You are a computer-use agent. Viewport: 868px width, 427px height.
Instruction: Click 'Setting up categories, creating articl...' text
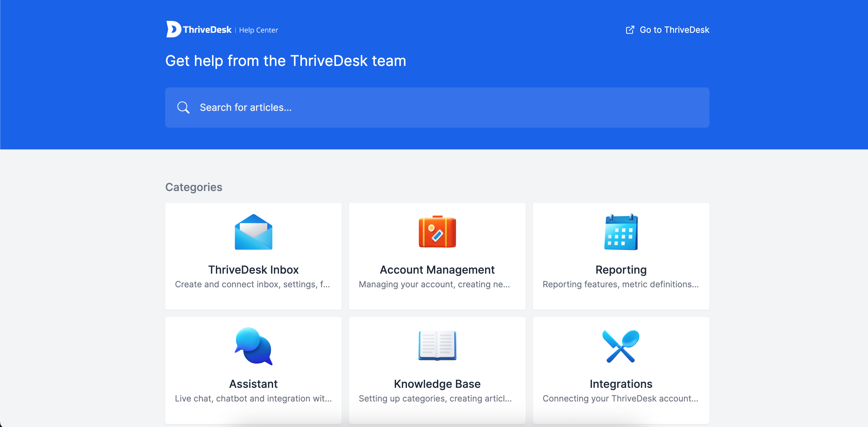click(435, 398)
